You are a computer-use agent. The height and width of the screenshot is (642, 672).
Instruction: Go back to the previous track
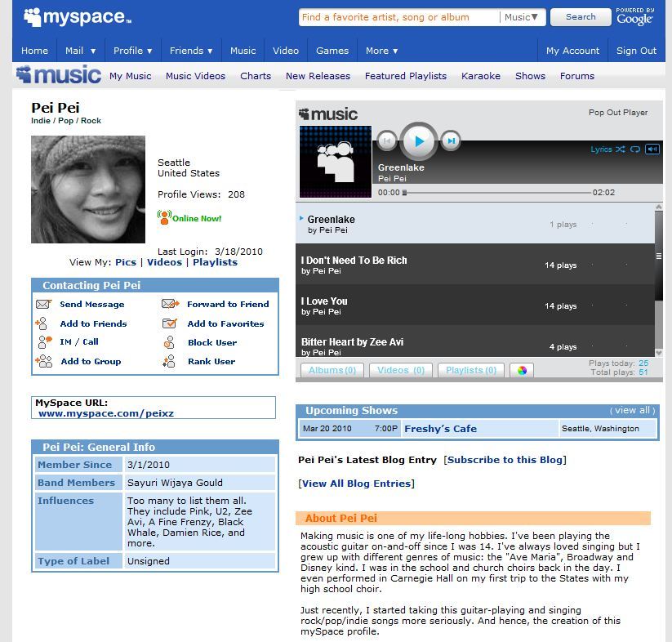[x=387, y=141]
